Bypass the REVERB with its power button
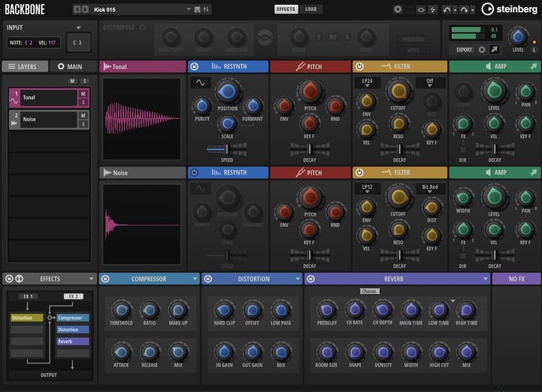This screenshot has height=392, width=542. (x=311, y=278)
